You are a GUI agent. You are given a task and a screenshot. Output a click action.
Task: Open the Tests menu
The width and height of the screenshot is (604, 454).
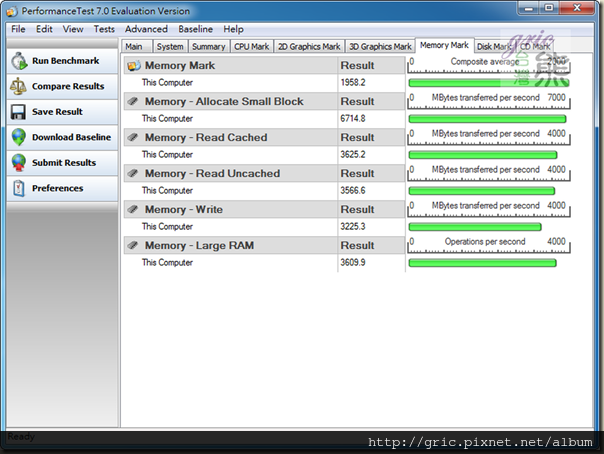click(104, 29)
